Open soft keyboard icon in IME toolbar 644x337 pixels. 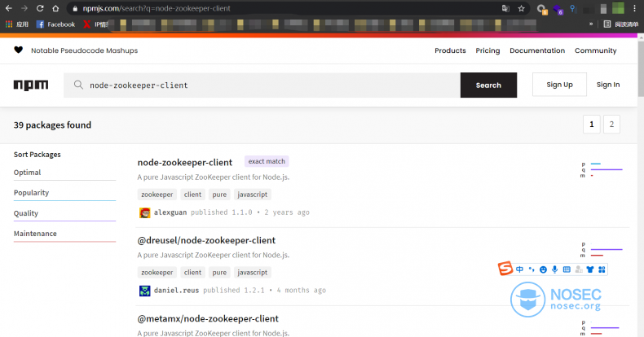tap(567, 269)
